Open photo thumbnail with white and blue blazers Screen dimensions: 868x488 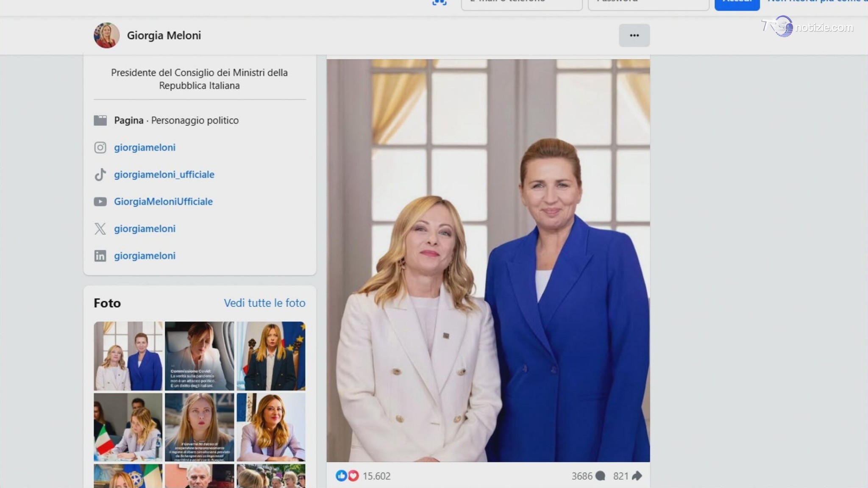pos(128,356)
